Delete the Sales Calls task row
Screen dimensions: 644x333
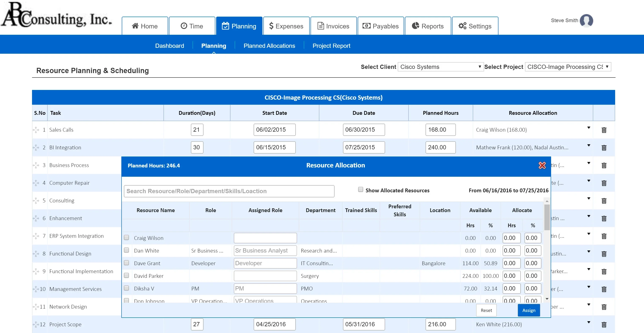[604, 130]
